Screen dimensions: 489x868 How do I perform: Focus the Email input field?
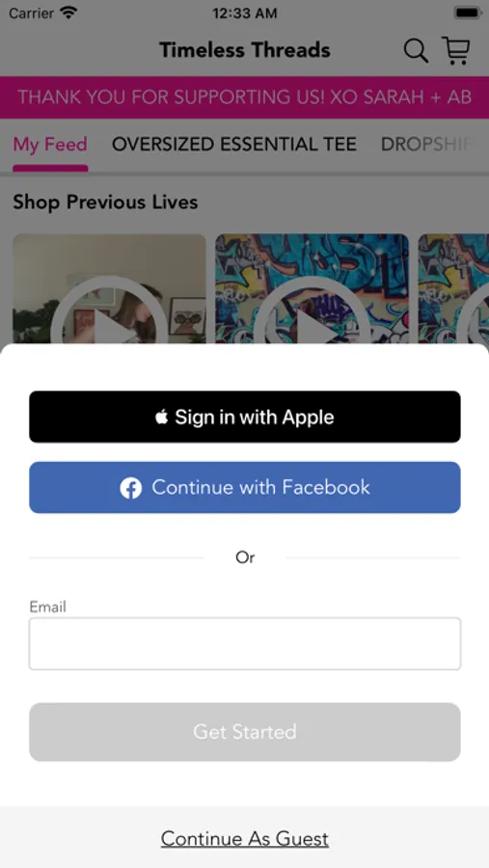coord(245,644)
